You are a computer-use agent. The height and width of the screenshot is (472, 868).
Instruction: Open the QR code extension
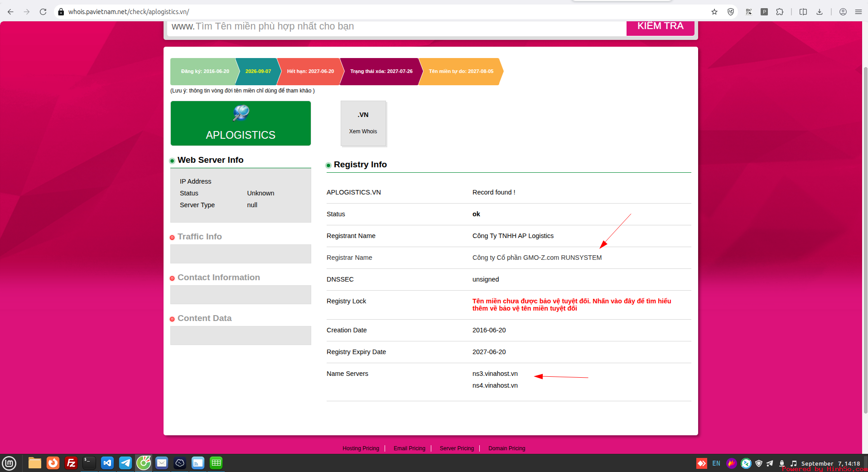coord(748,12)
